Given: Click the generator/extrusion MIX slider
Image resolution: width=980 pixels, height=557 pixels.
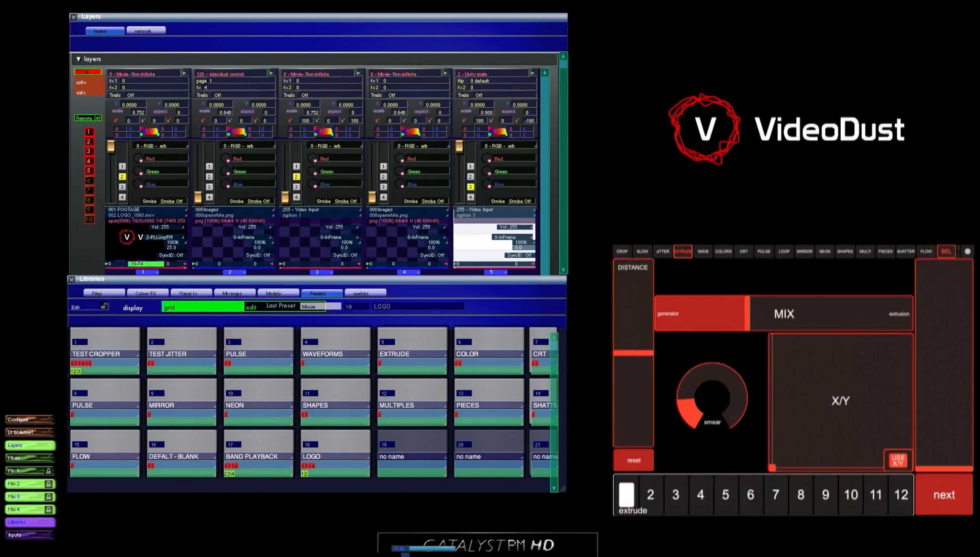Looking at the screenshot, I should [783, 314].
